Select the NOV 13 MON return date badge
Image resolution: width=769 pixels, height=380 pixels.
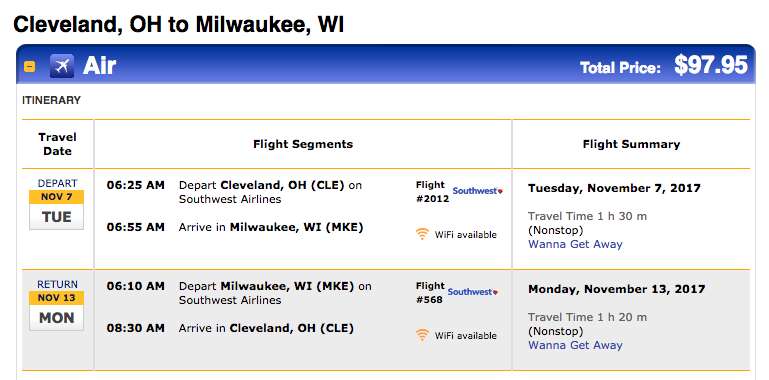click(56, 310)
